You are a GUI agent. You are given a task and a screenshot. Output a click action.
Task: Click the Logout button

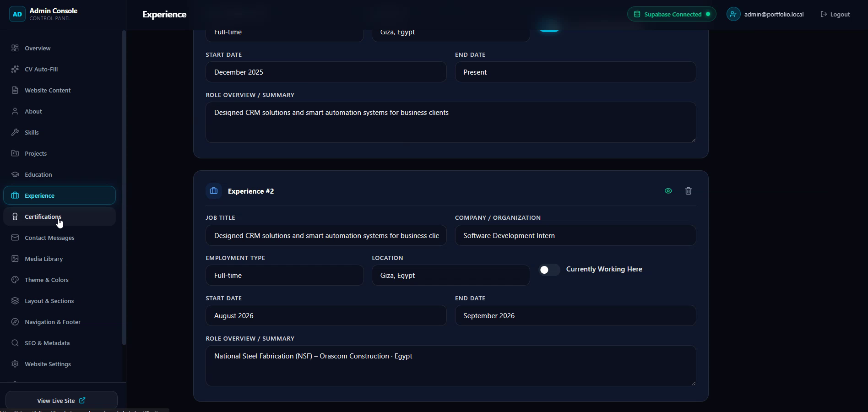click(835, 14)
